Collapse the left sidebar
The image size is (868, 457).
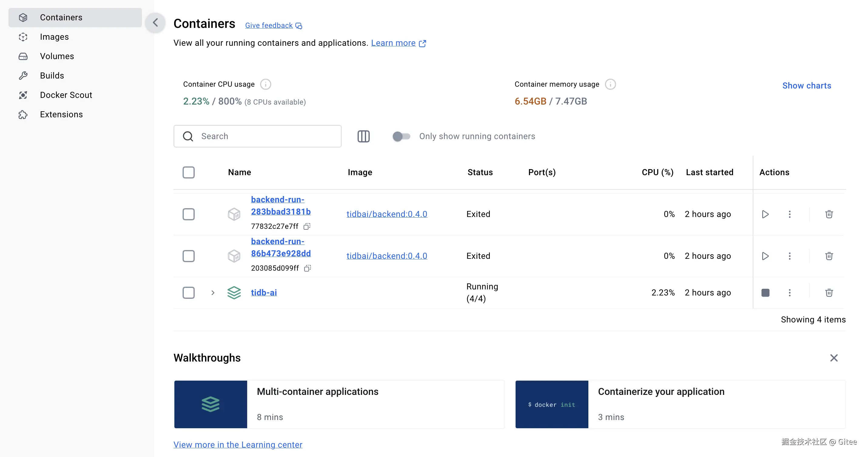tap(155, 22)
